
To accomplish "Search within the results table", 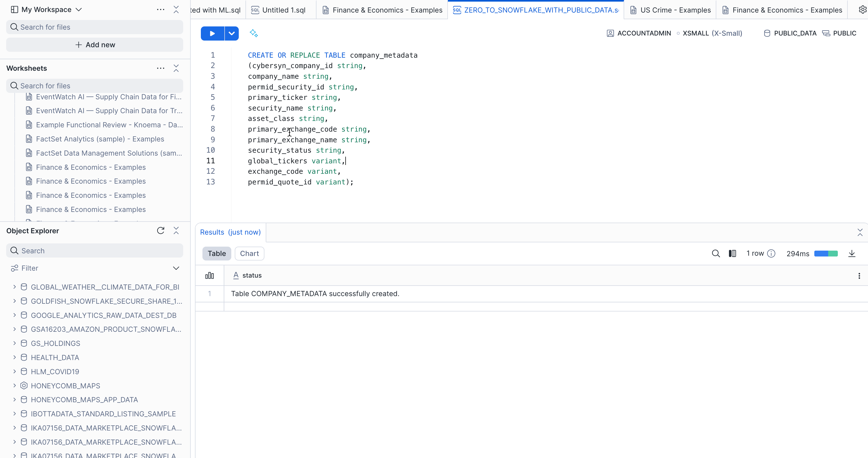I will click(x=716, y=254).
